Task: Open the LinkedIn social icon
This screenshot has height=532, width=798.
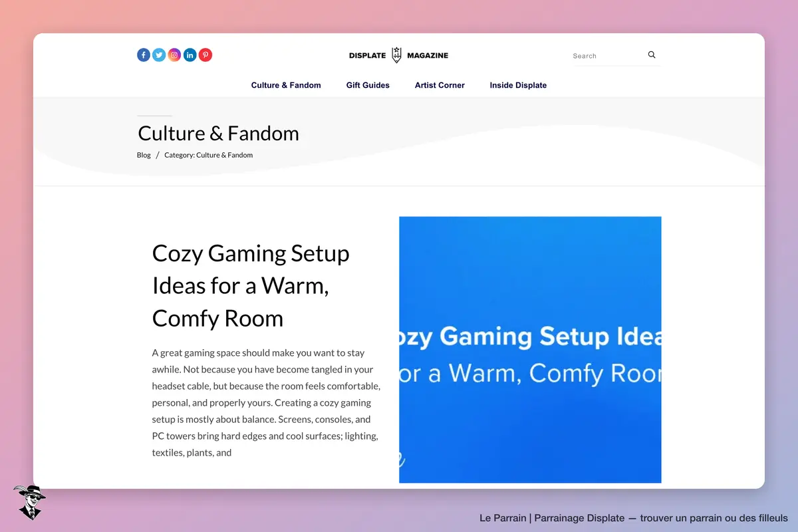Action: 190,55
